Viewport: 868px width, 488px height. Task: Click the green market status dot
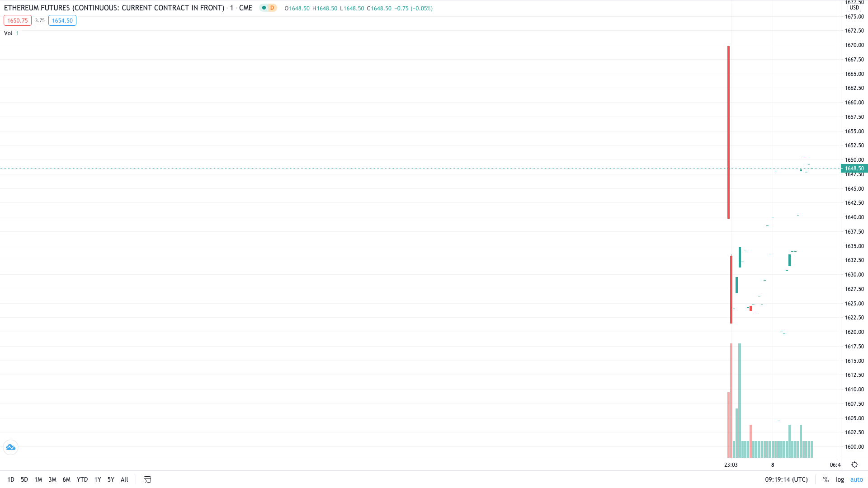pyautogui.click(x=264, y=8)
